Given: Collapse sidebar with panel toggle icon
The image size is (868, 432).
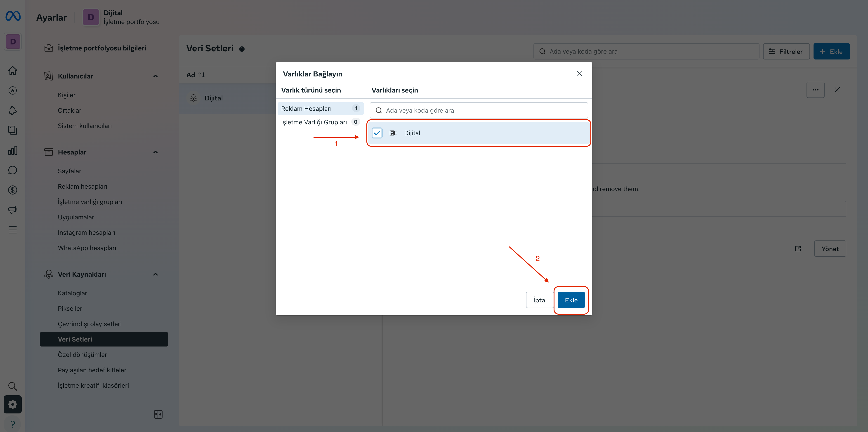Looking at the screenshot, I should 158,414.
